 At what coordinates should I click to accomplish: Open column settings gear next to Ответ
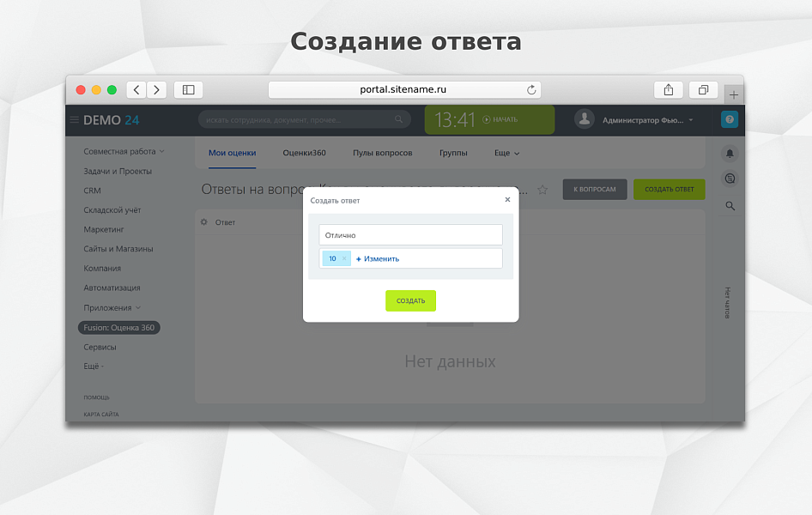[204, 221]
